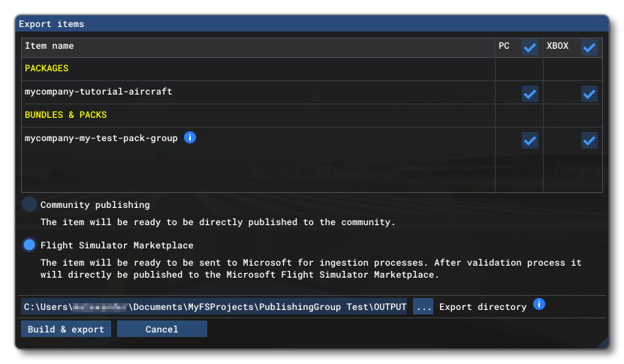Uncheck PC for mycompany-tutorial-aircraft
This screenshot has height=364, width=624.
(530, 94)
